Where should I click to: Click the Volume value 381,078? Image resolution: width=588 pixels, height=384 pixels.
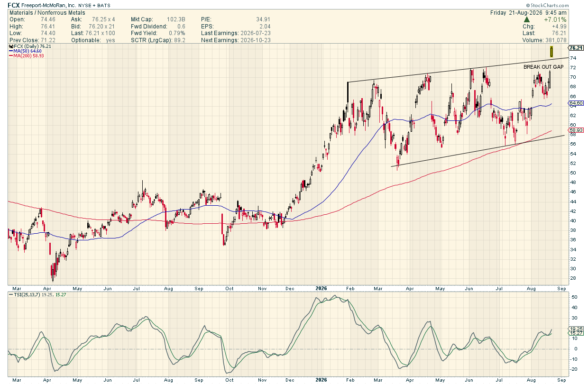[555, 40]
